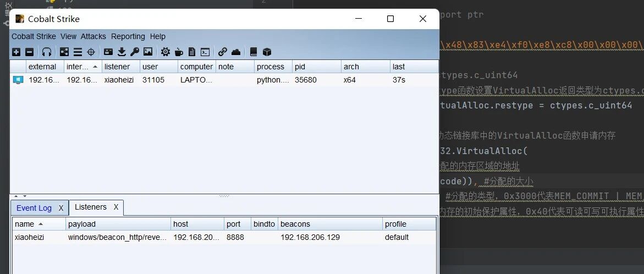Screen dimensions: 644x274
Task: Click the chain link host file icon
Action: click(222, 52)
